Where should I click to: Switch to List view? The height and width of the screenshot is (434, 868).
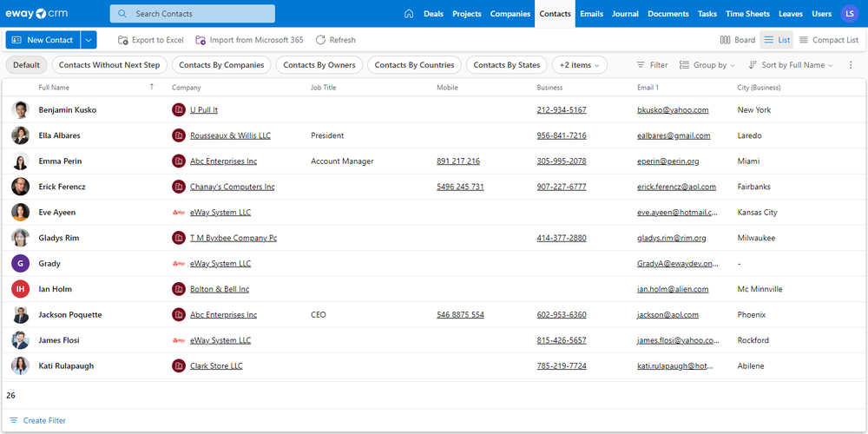click(x=777, y=40)
